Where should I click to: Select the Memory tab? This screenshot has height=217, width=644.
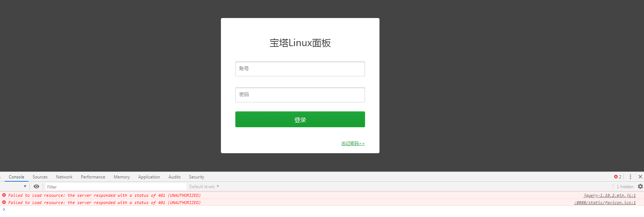[122, 177]
